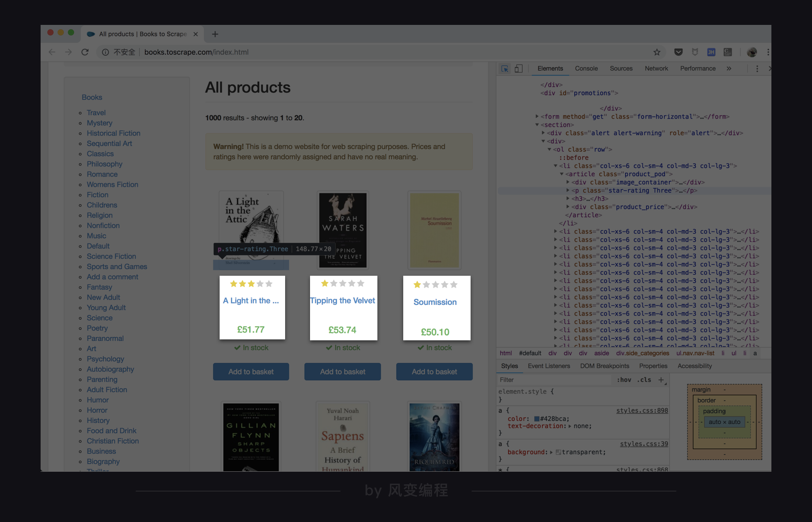The width and height of the screenshot is (812, 522).
Task: Expand the star-rating Three p node
Action: coord(568,190)
